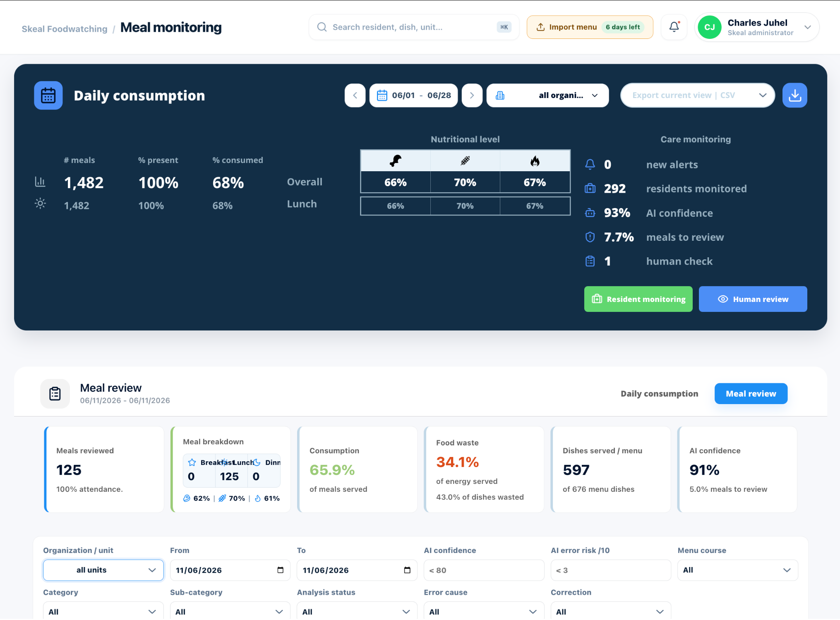Click the Daily consumption calendar icon
The height and width of the screenshot is (620, 840).
pos(48,96)
